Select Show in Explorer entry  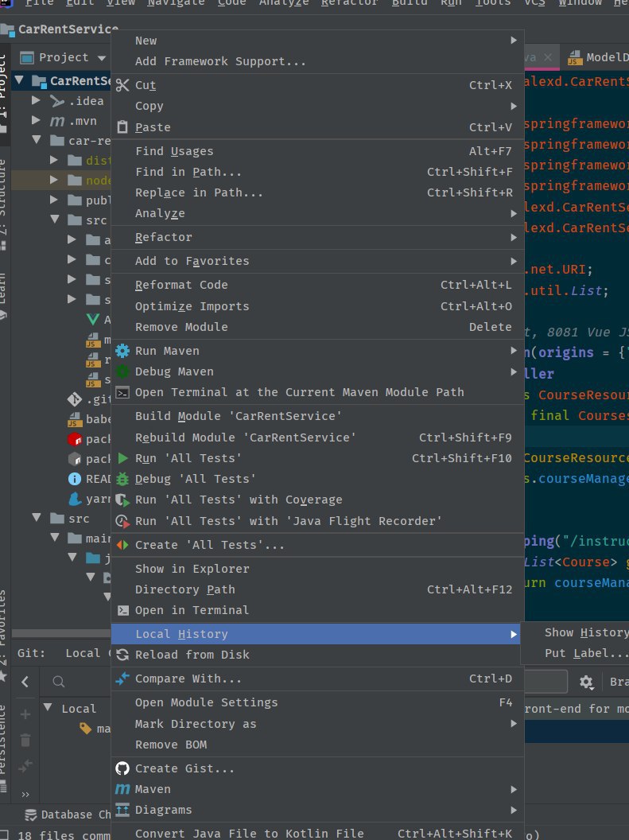coord(317,569)
